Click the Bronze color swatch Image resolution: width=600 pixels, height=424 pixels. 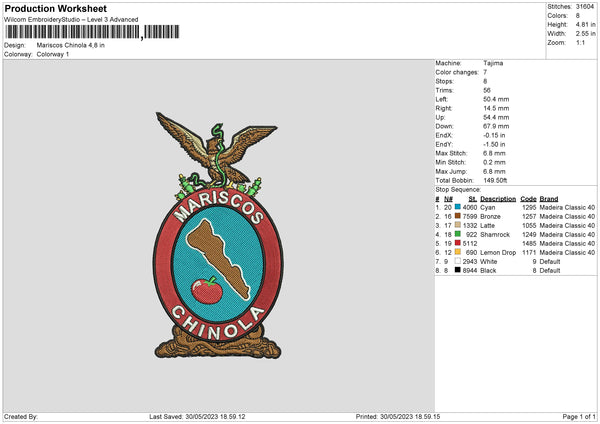[x=457, y=216]
